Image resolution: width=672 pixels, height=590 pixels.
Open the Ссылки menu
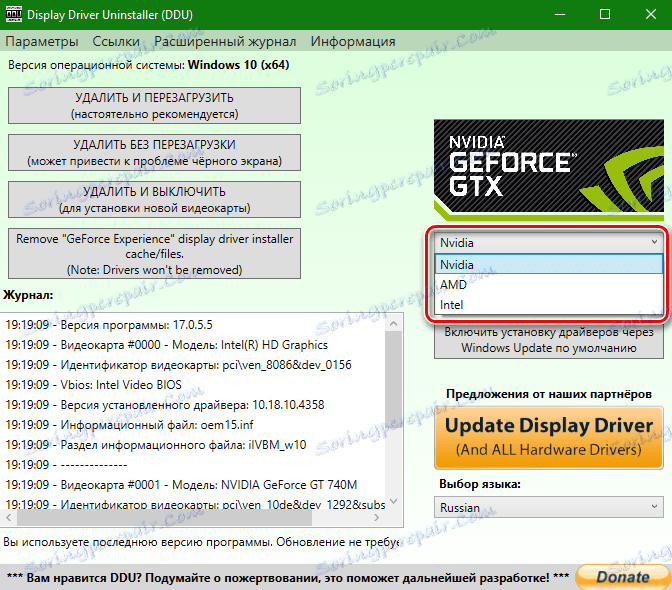(x=116, y=42)
